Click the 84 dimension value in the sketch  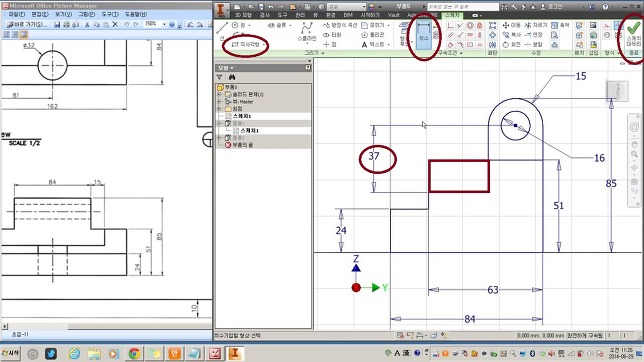point(470,319)
